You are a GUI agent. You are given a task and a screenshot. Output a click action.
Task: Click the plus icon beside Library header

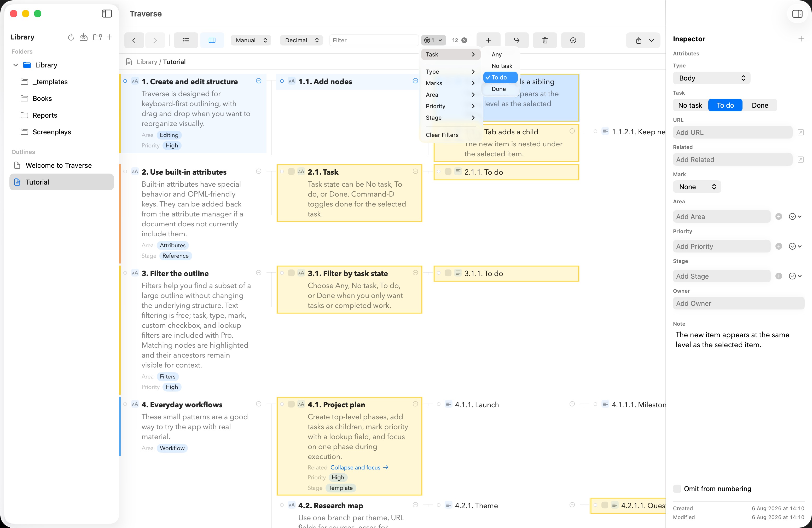tap(109, 37)
